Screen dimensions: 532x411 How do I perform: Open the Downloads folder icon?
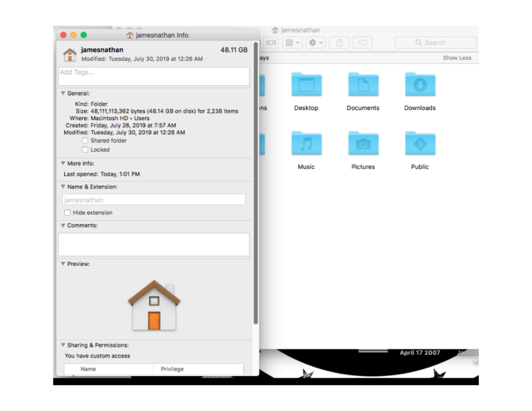tap(420, 85)
